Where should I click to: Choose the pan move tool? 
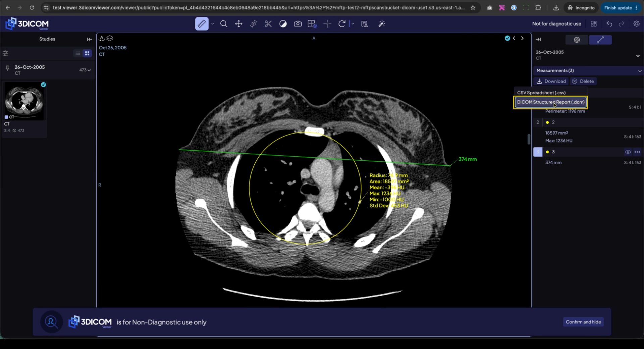coord(238,24)
